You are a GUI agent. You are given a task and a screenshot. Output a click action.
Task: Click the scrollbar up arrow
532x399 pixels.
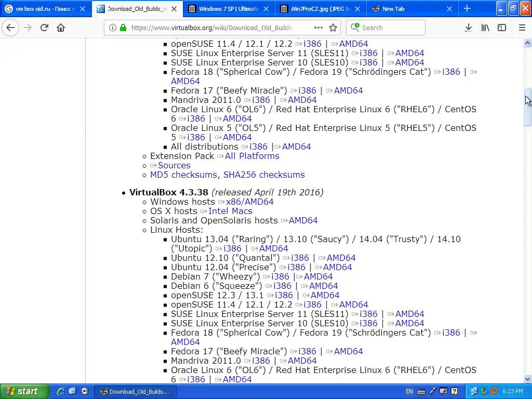coord(527,43)
